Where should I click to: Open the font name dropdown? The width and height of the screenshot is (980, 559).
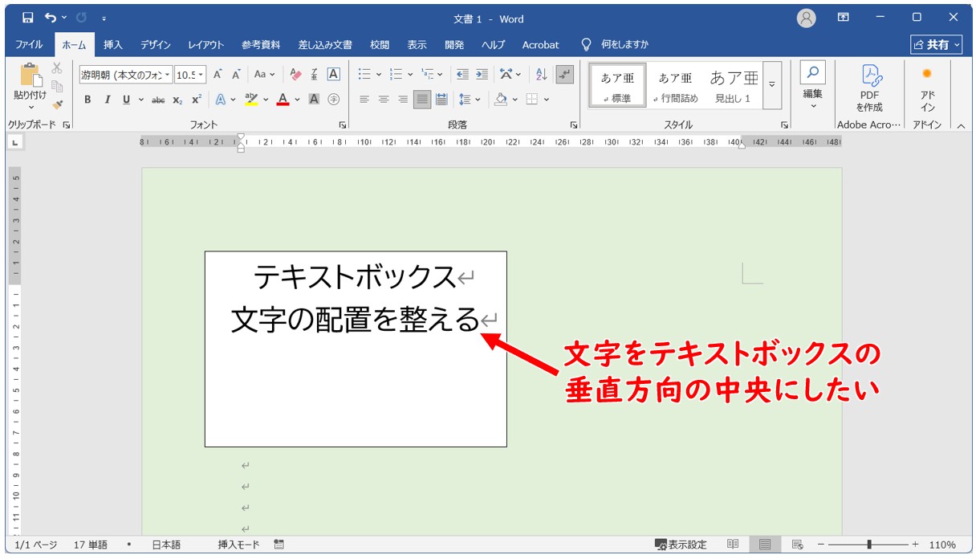pyautogui.click(x=169, y=75)
